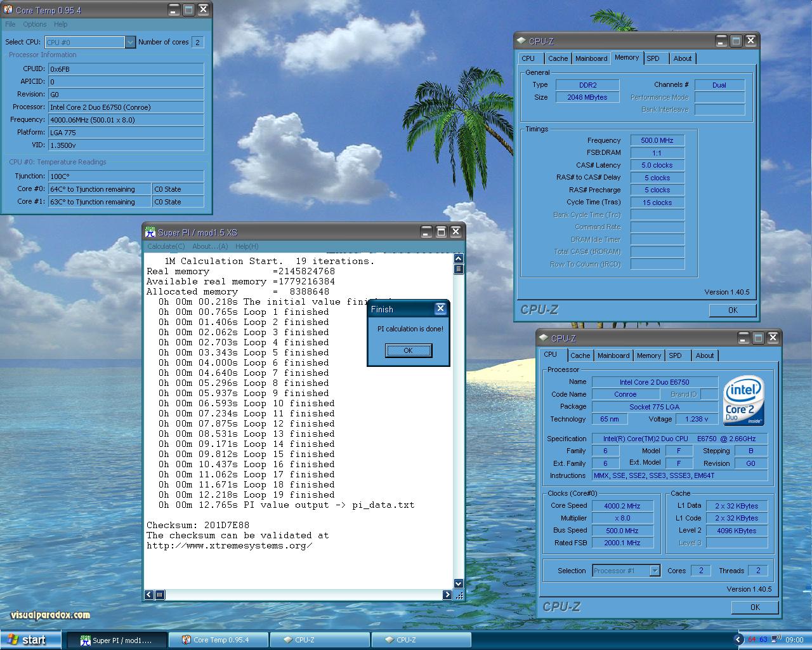The width and height of the screenshot is (812, 650).
Task: Switch to the Mainboard tab in lower CPU-Z window
Action: 613,355
